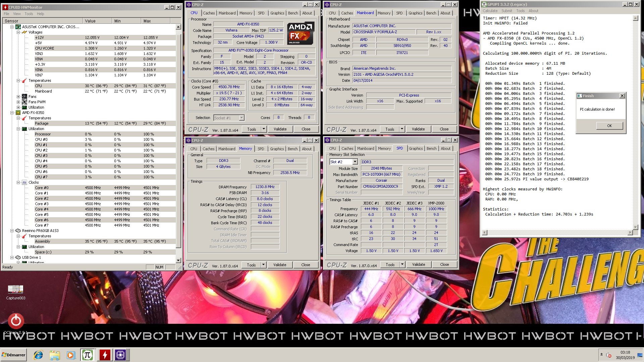Click the Temperatures thermometer icon under ASUSTeK
The width and height of the screenshot is (644, 362).
[x=24, y=80]
